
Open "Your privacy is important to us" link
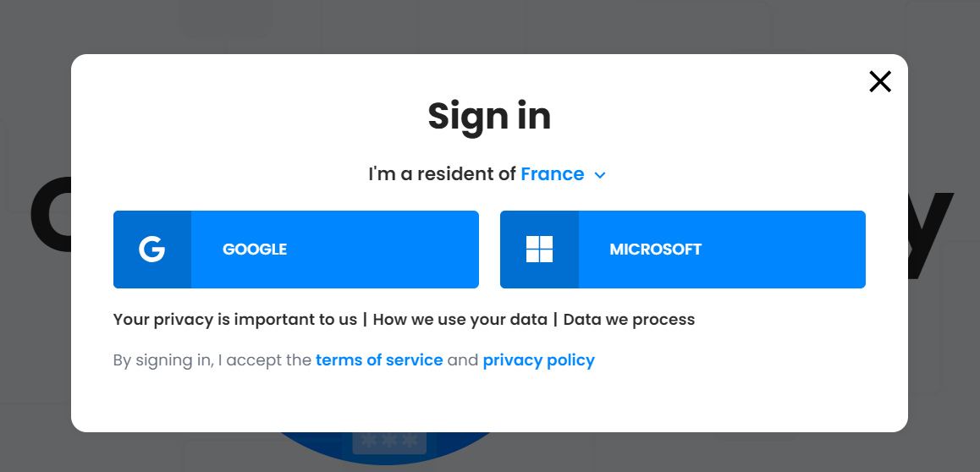[235, 320]
